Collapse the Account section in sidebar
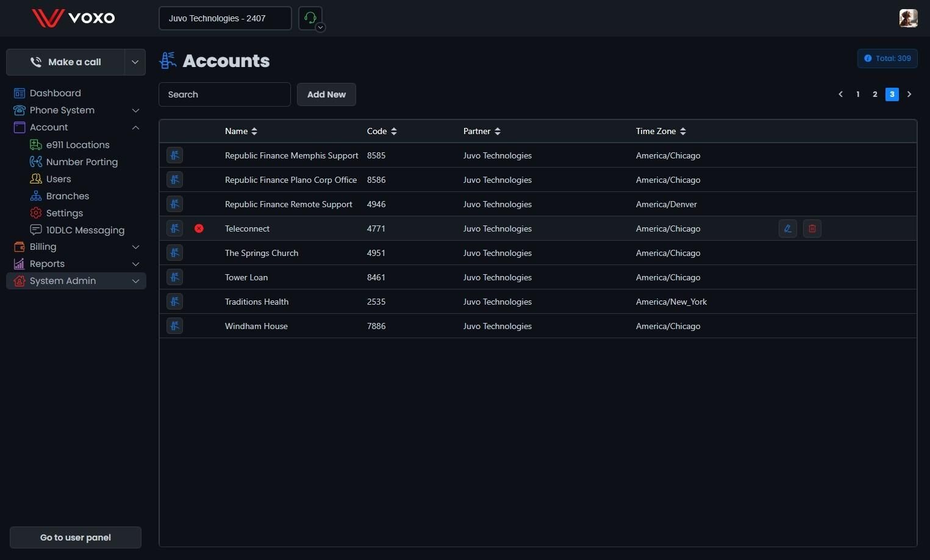The width and height of the screenshot is (930, 560). (135, 127)
